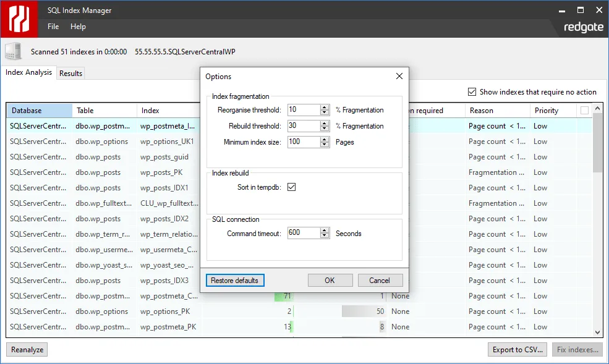
Task: Close the Options dialog with X
Action: click(399, 77)
